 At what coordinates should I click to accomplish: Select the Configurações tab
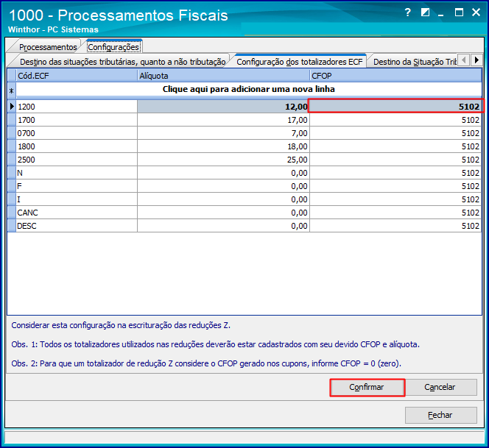[113, 47]
